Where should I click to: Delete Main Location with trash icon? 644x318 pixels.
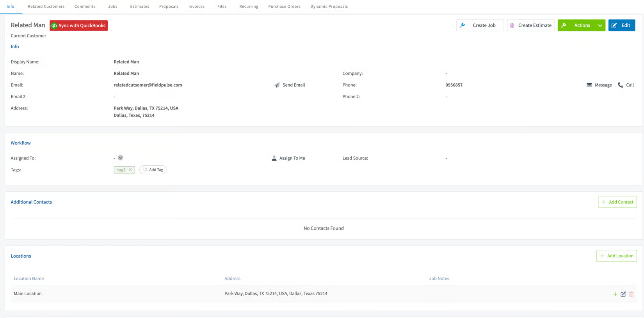(x=632, y=294)
